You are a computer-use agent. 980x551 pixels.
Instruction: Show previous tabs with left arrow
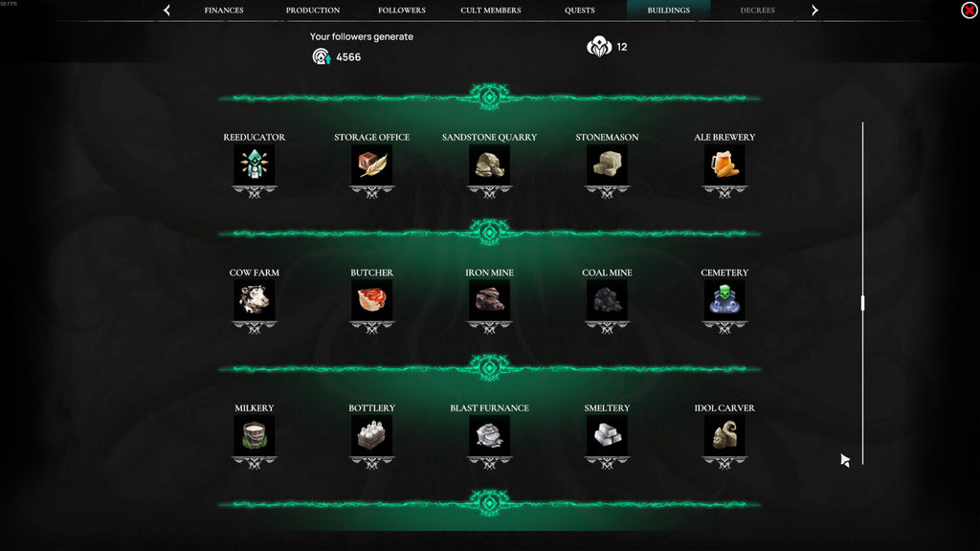(167, 10)
